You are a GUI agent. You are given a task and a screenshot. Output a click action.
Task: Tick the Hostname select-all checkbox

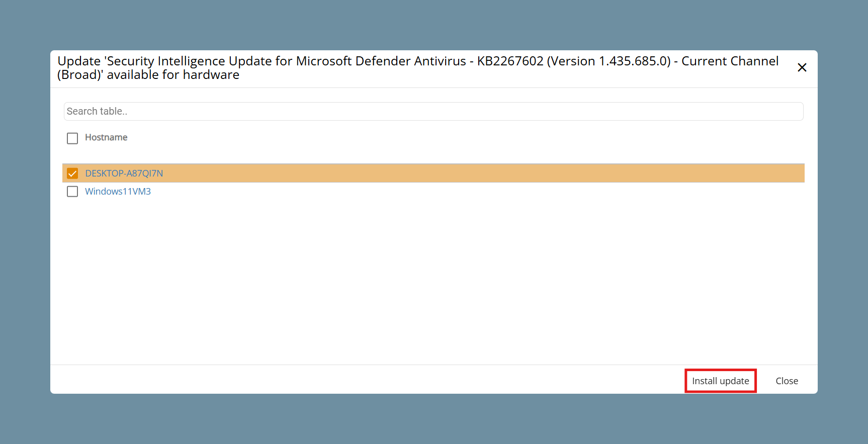tap(72, 138)
